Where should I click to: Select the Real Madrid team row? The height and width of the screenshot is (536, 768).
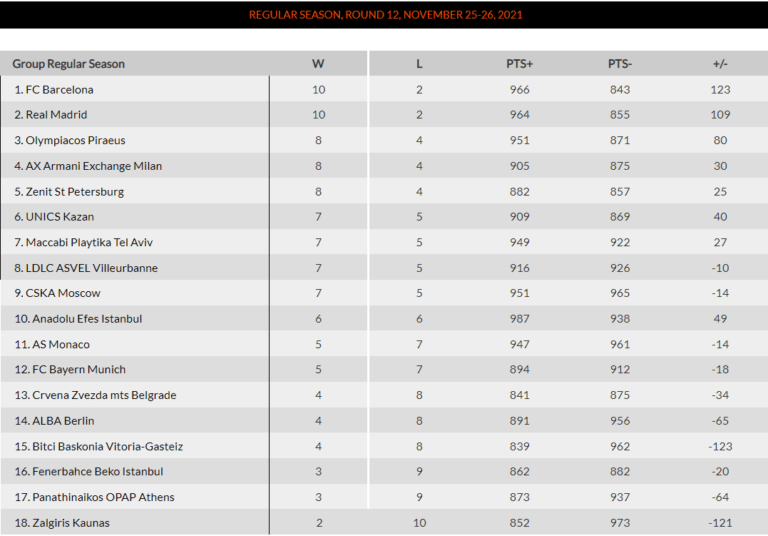coord(56,115)
